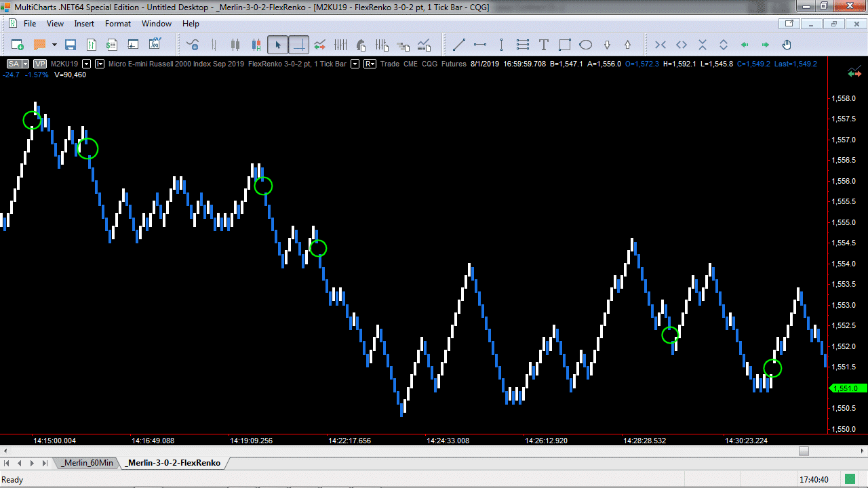Click the Trade label in status line
This screenshot has height=488, width=868.
point(390,64)
